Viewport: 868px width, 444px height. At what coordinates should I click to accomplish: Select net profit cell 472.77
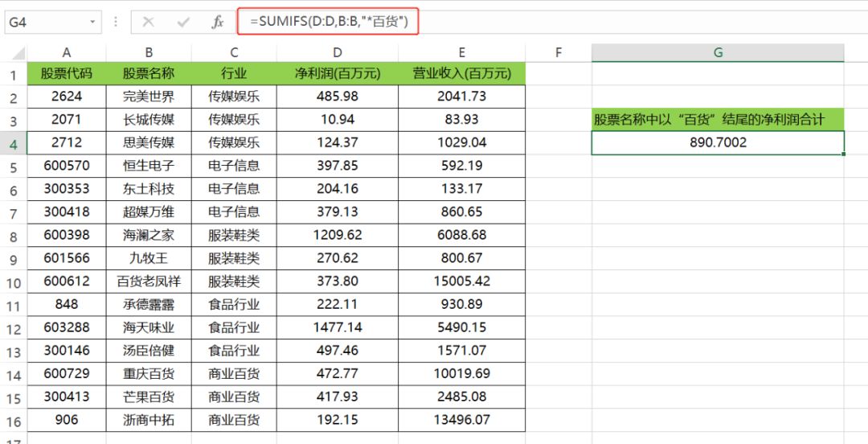point(338,373)
